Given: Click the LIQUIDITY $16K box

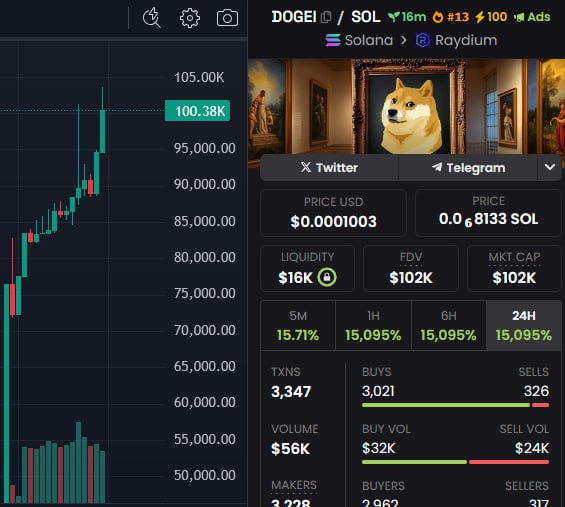Looking at the screenshot, I should tap(307, 268).
